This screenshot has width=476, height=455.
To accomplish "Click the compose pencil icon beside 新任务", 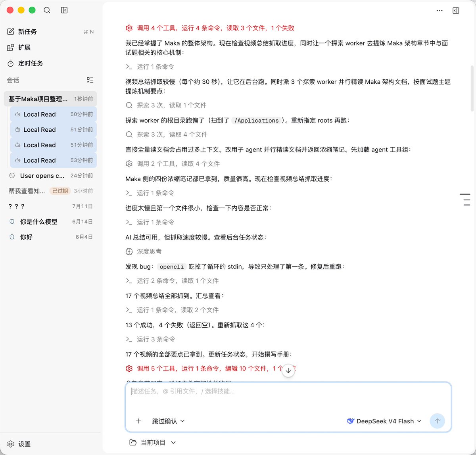I will [11, 32].
